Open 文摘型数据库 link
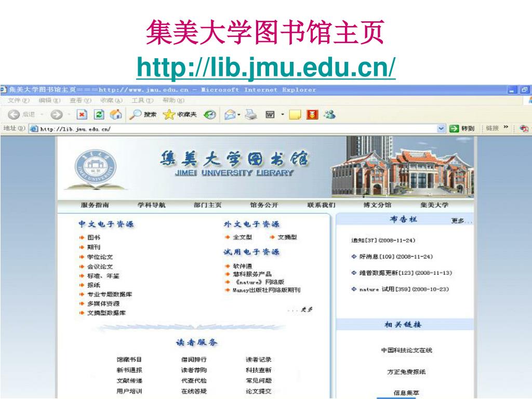 coord(107,313)
